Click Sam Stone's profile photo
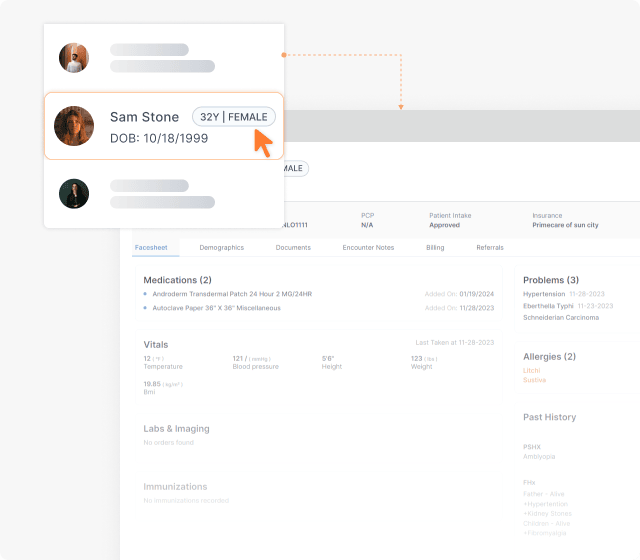The width and height of the screenshot is (640, 560). pos(73,126)
